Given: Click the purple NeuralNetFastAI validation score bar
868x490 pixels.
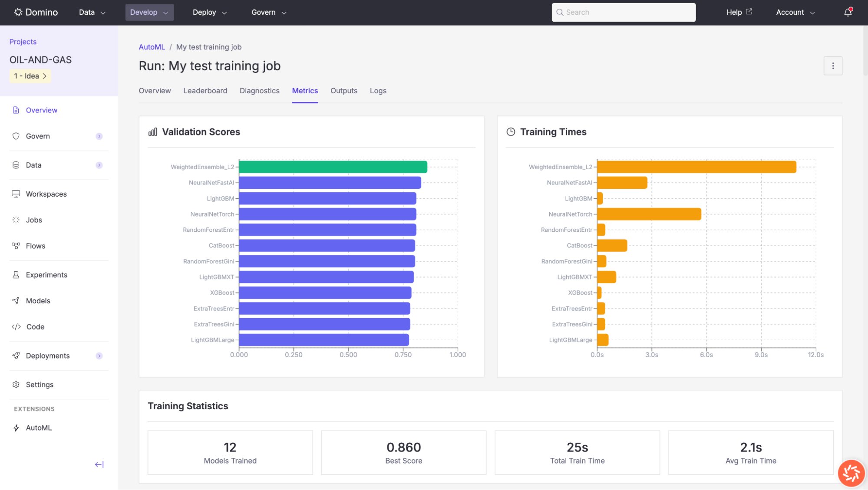Looking at the screenshot, I should [330, 183].
